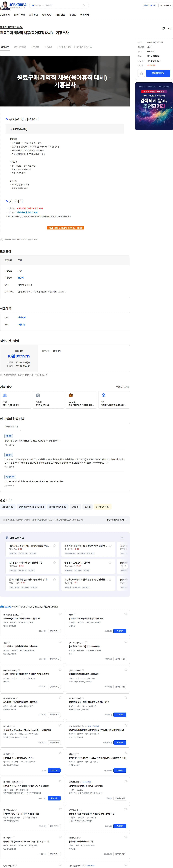Open the JOB 찾기 menu
Viewport: 173px width, 868px height.
tap(5, 15)
